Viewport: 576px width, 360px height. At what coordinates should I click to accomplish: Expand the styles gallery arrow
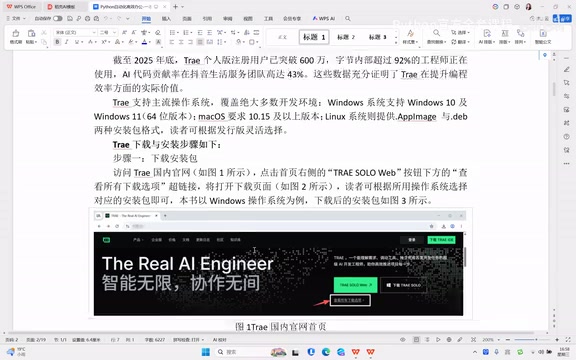396,43
